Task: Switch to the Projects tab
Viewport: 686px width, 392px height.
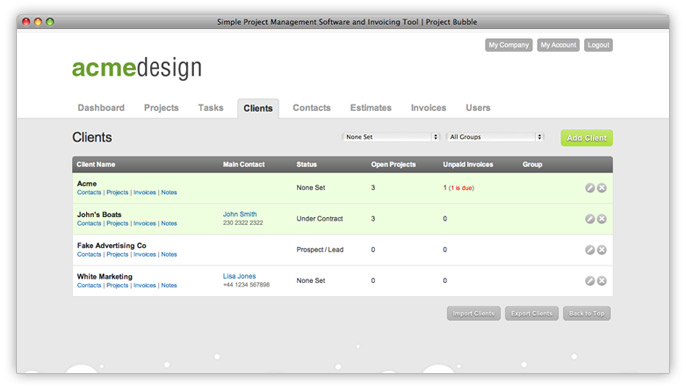Action: click(x=161, y=108)
